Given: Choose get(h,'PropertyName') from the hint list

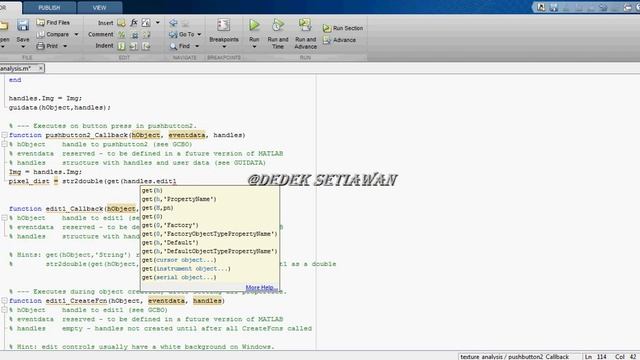Looking at the screenshot, I should 179,199.
